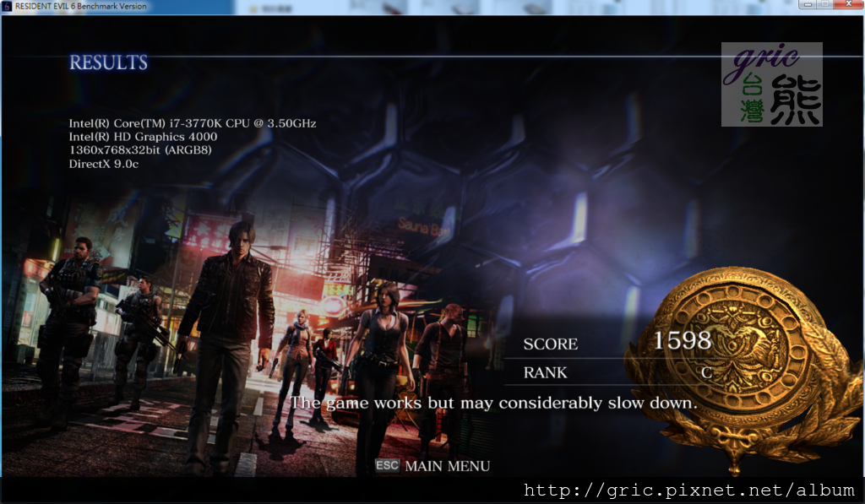Select the MAIN MENU option
The width and height of the screenshot is (865, 504).
tap(447, 467)
